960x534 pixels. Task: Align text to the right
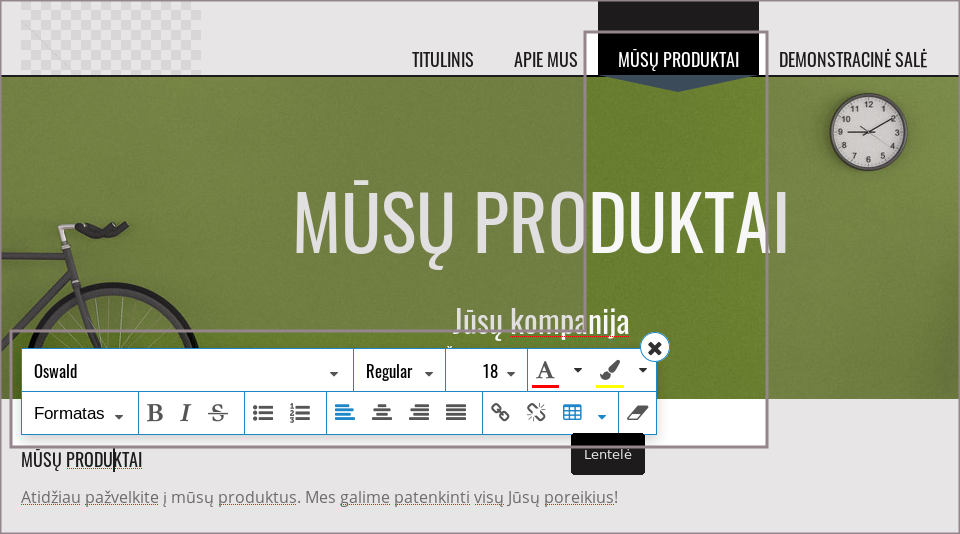419,413
